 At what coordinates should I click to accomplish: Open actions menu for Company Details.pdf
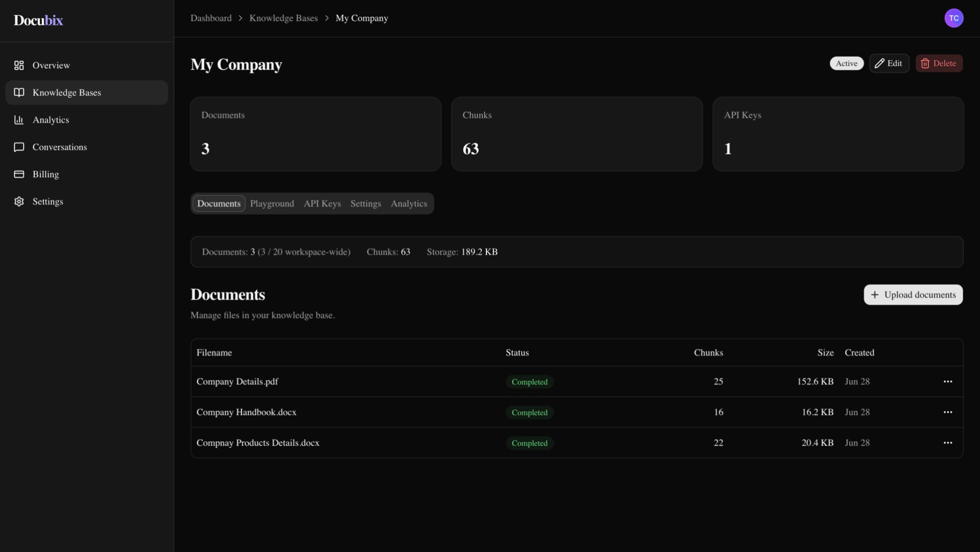point(948,382)
